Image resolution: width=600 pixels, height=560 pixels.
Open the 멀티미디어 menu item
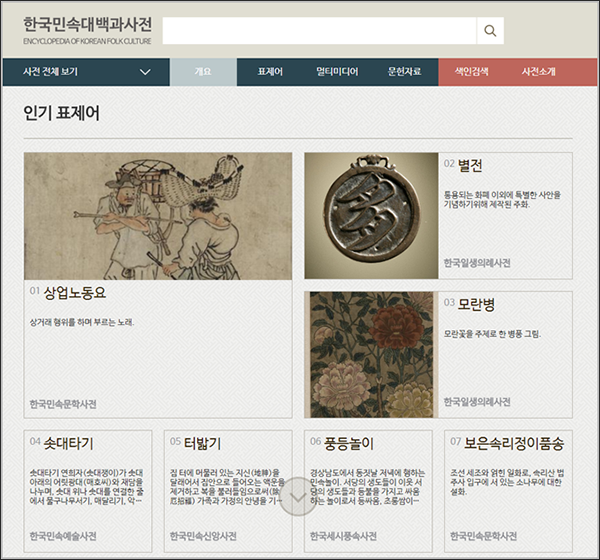pos(337,72)
